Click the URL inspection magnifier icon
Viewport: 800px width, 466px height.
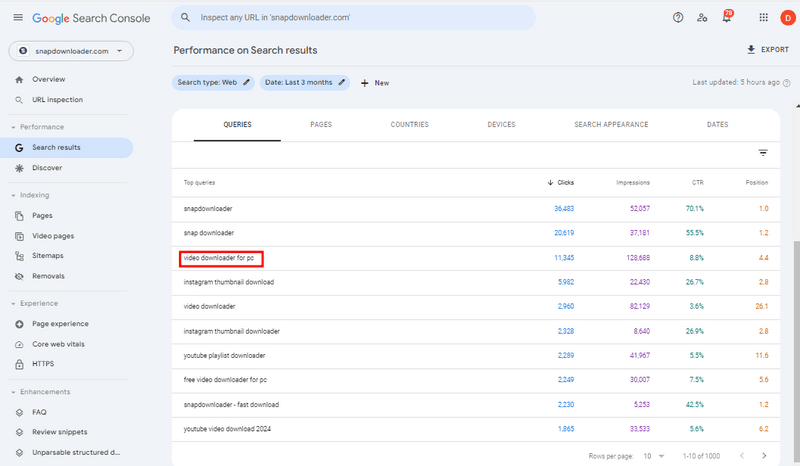19,100
